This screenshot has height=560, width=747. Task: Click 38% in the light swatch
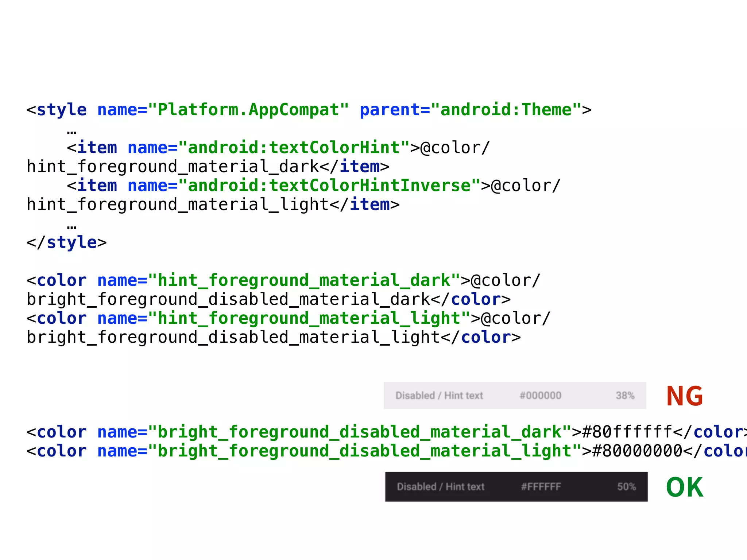(625, 396)
